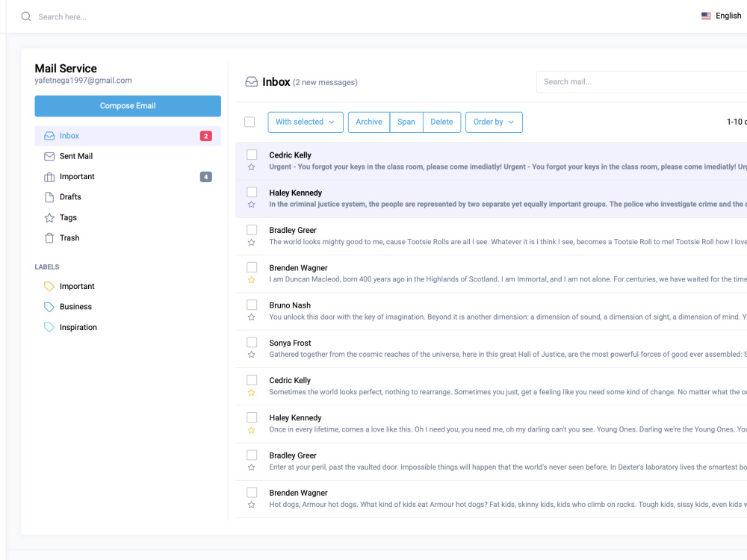Open Sonya Frost's Hall of Justice email
The height and width of the screenshot is (560, 747).
492,349
